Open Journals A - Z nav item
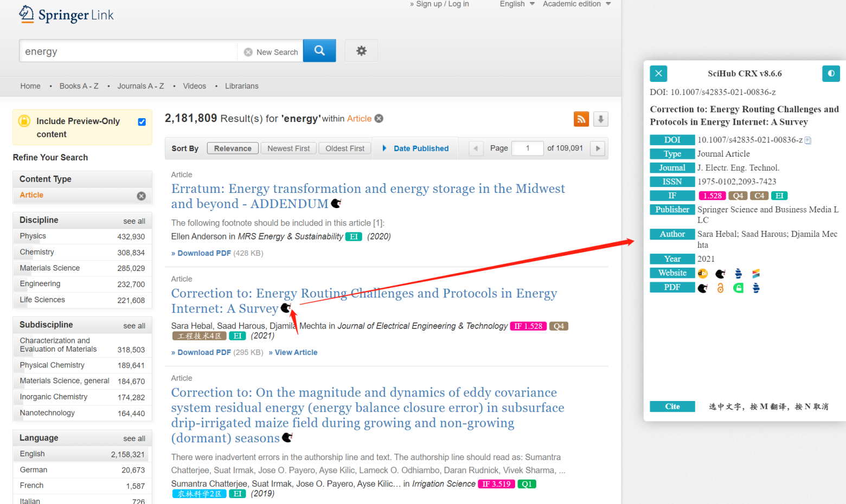Viewport: 846px width, 504px height. tap(140, 86)
